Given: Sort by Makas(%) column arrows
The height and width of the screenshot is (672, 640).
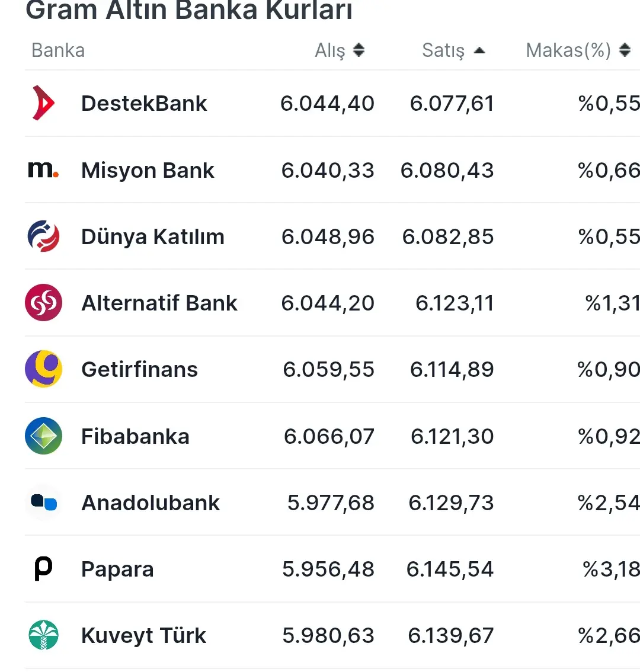Looking at the screenshot, I should (x=625, y=50).
